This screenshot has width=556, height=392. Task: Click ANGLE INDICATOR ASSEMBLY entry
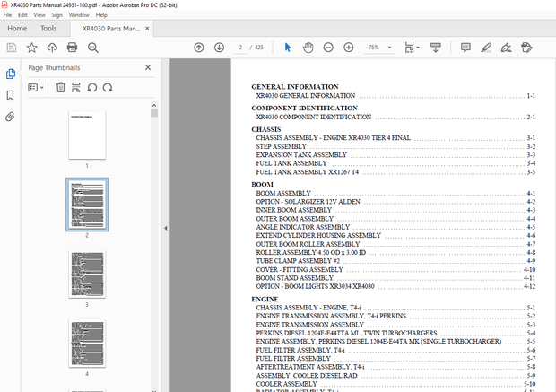point(303,227)
